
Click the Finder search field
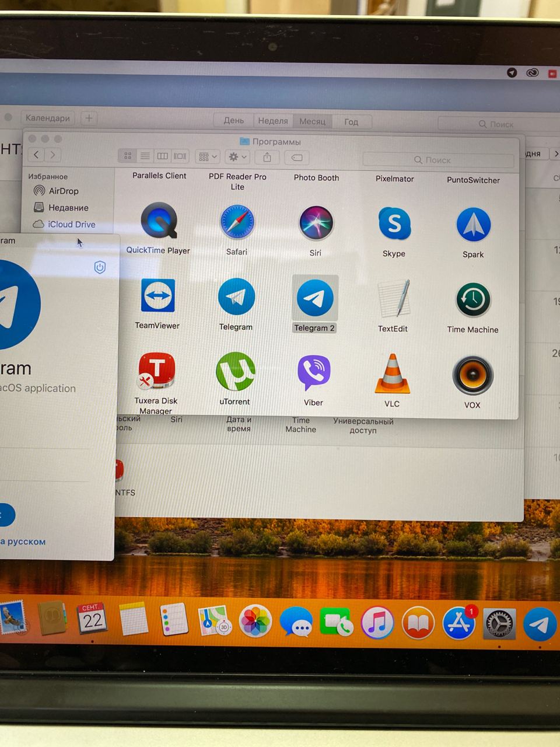click(x=438, y=160)
